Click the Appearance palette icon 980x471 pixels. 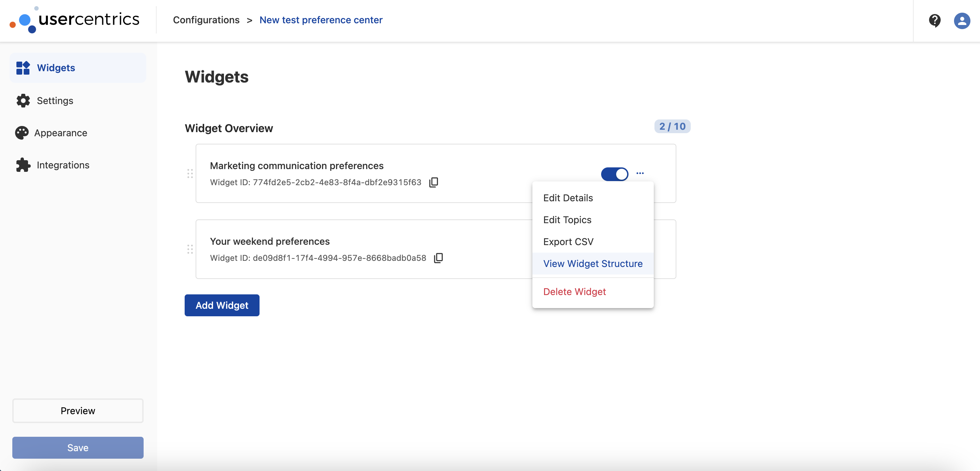(22, 133)
